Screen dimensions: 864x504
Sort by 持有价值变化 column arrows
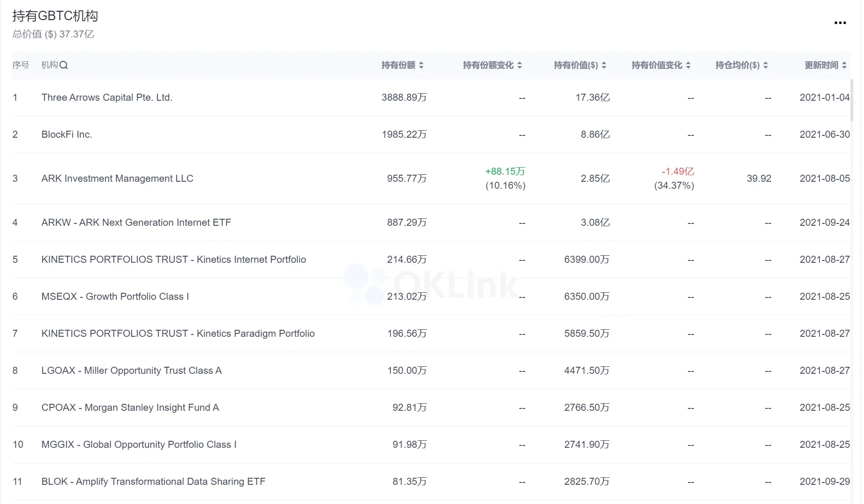point(688,65)
